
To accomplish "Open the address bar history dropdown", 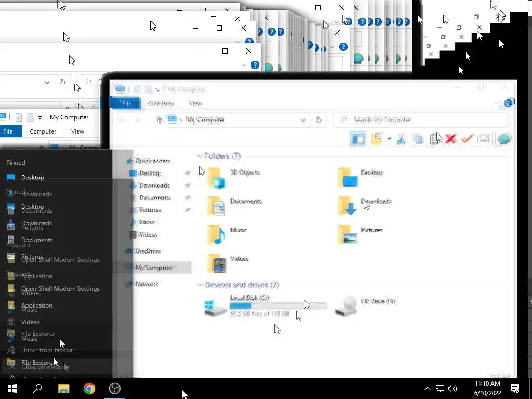I will pyautogui.click(x=303, y=120).
